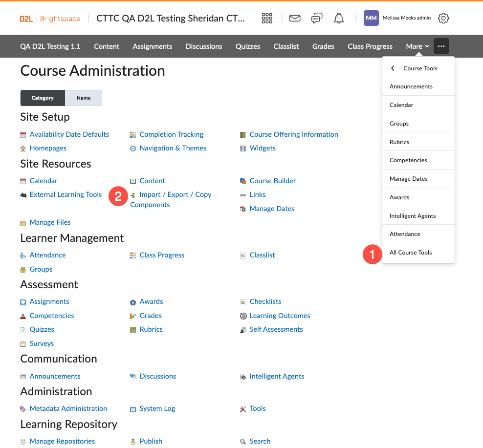
Task: Select All Course Tools menu item
Action: coord(411,253)
